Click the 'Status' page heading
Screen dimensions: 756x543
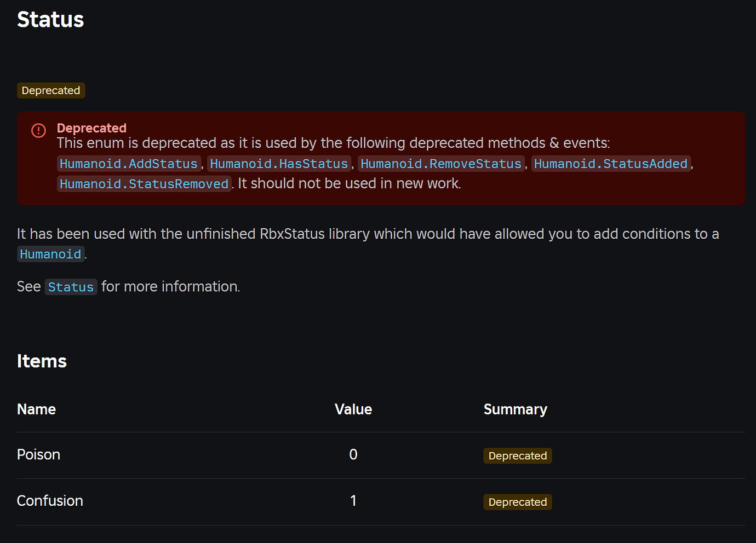coord(50,20)
